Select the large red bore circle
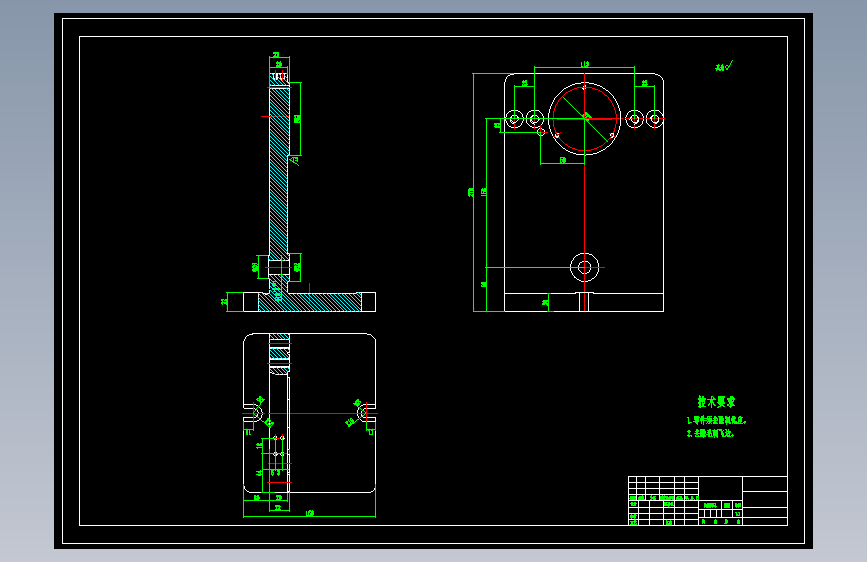The image size is (867, 562). point(584,118)
